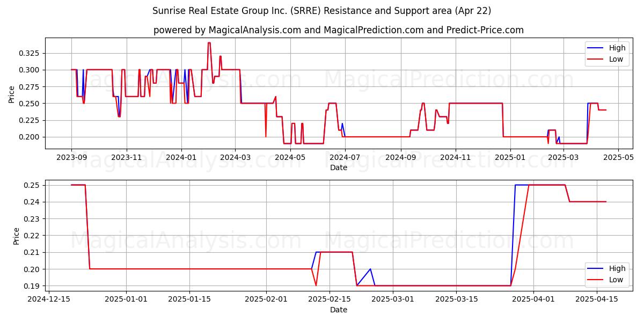Click the bottom chart 'Price' axis label
The image size is (644, 322).
point(16,236)
